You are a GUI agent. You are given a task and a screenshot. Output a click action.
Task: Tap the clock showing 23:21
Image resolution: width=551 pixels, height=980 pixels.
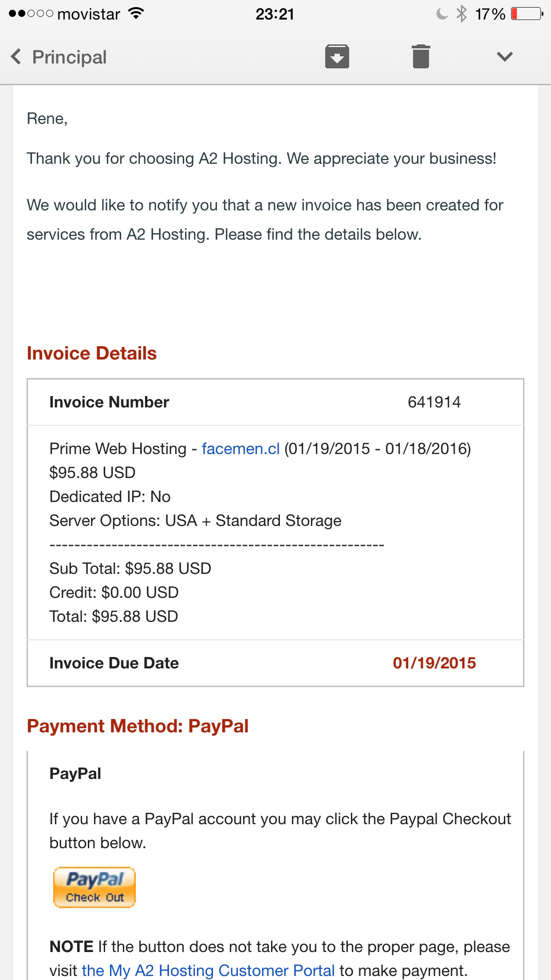pos(275,14)
